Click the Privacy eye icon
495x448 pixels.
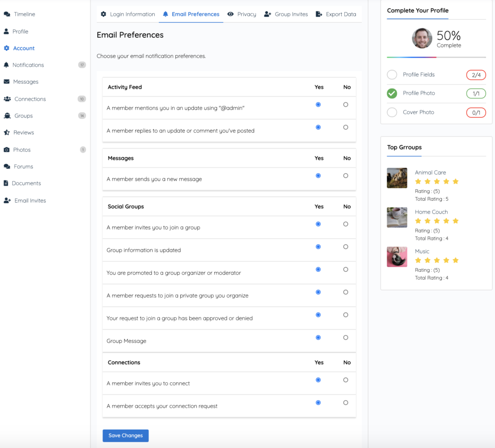(231, 14)
